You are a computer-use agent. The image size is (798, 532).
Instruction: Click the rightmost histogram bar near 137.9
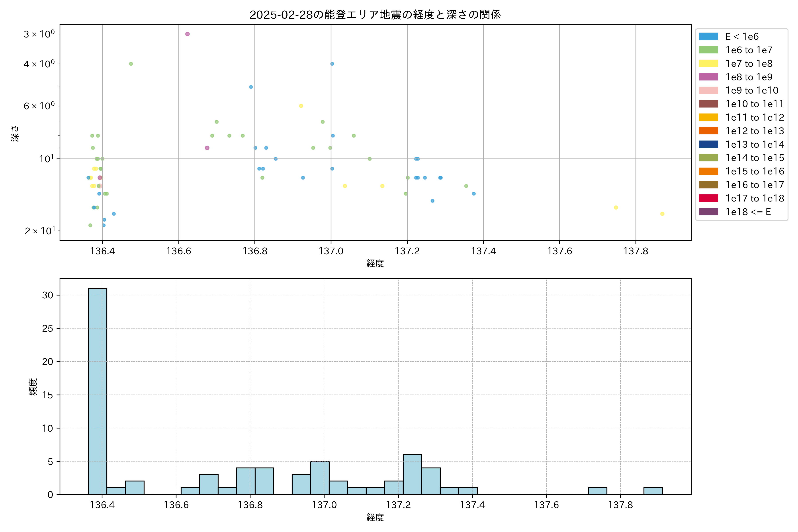coord(653,491)
